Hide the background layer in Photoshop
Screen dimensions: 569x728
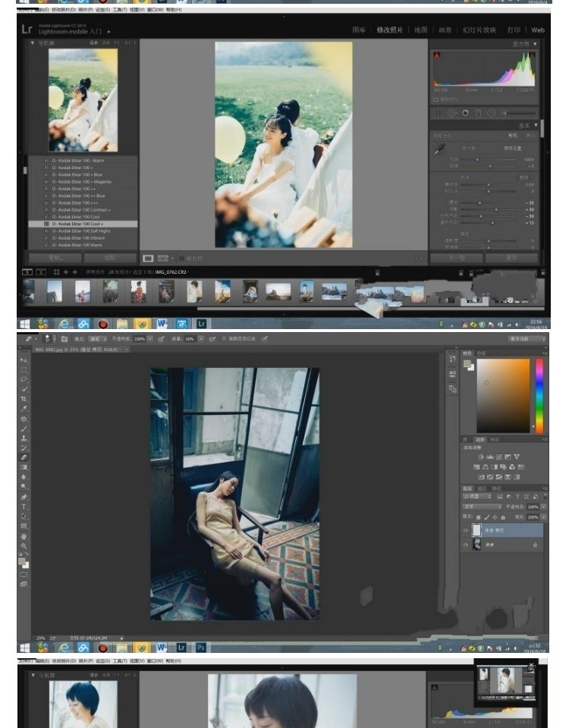(466, 544)
